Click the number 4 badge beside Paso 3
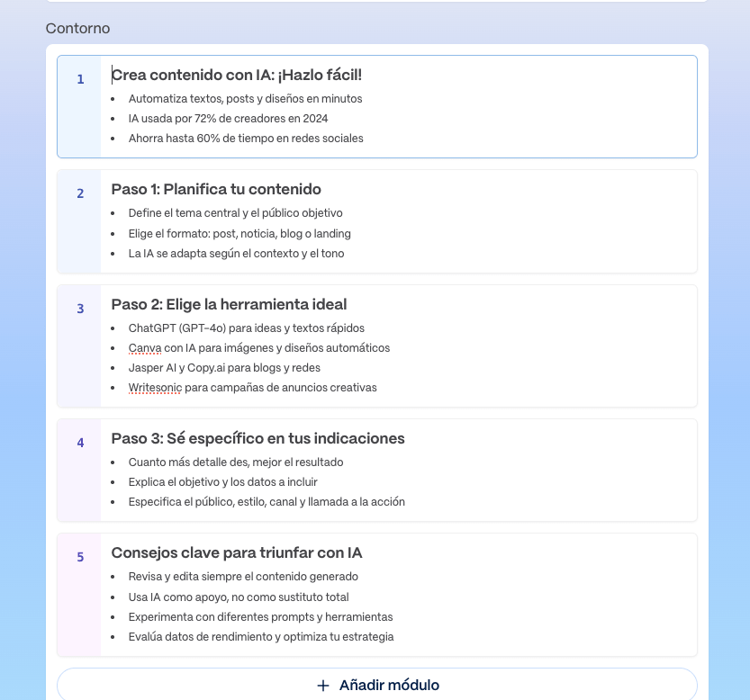 pos(80,443)
